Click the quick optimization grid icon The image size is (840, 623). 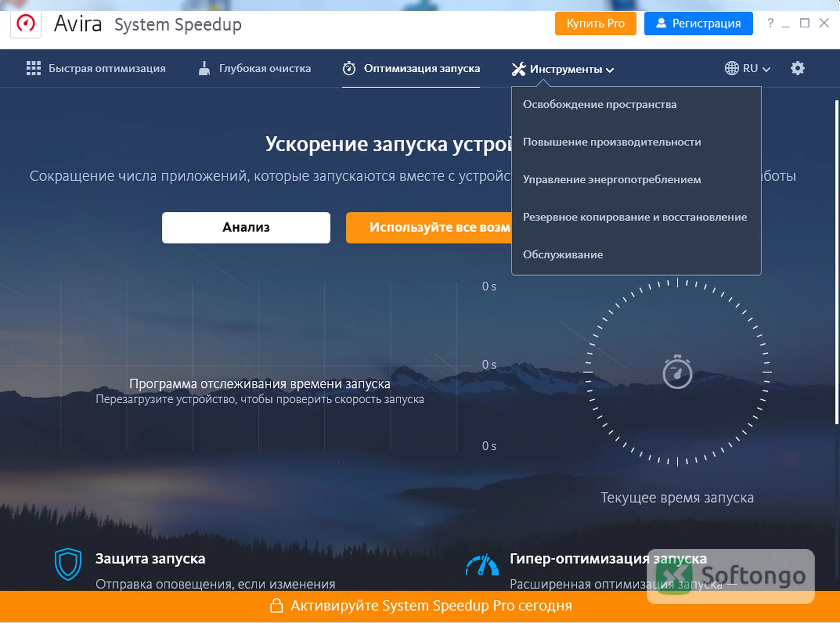pos(34,68)
